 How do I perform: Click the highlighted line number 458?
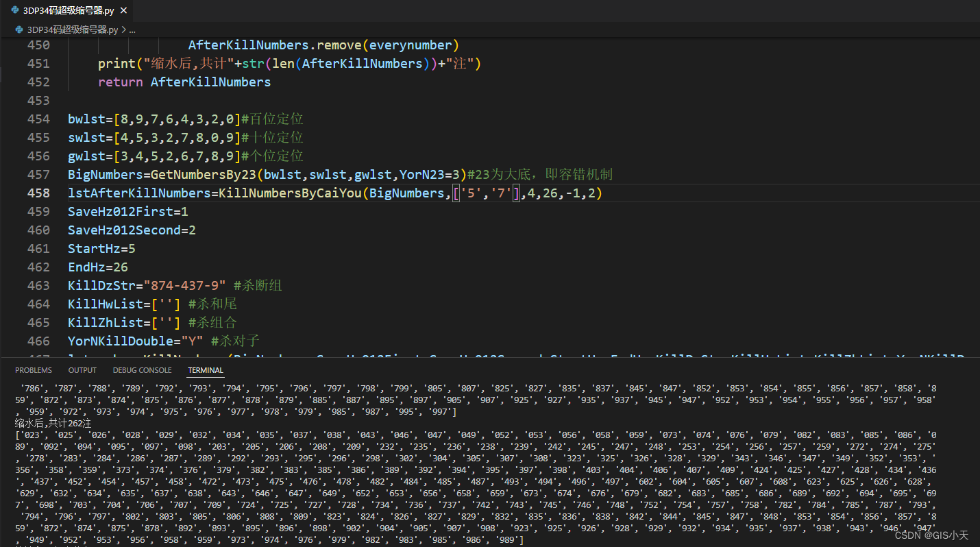38,193
